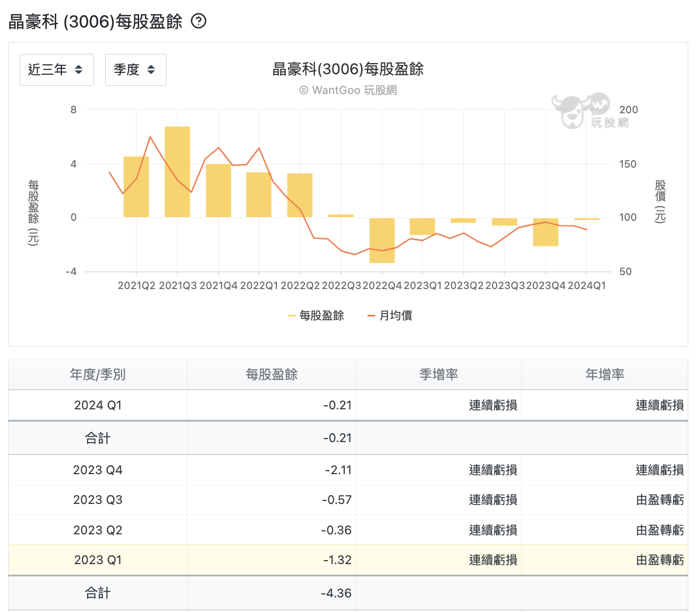Select the highlighted 2023 Q1 row label
This screenshot has height=612, width=700.
[98, 560]
